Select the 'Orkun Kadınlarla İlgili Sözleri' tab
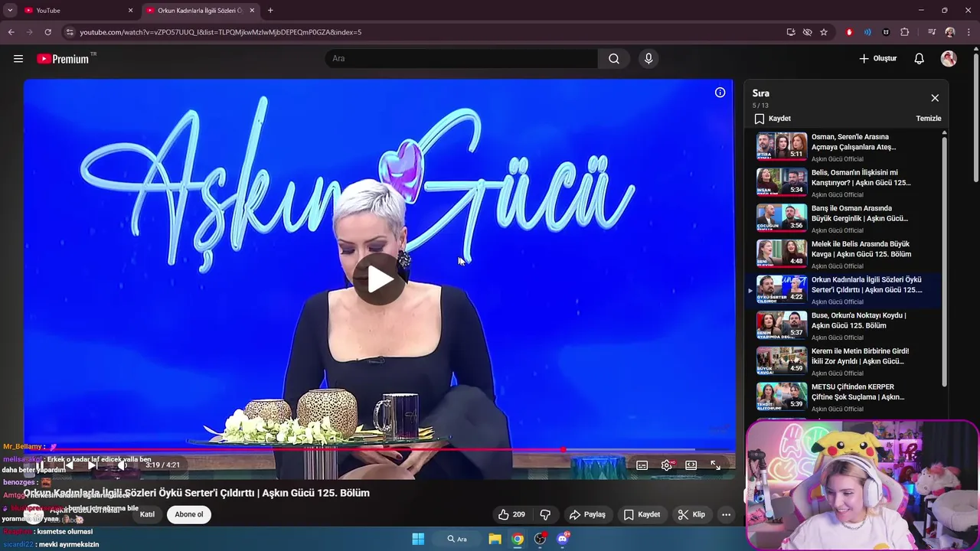Image resolution: width=980 pixels, height=551 pixels. (199, 11)
